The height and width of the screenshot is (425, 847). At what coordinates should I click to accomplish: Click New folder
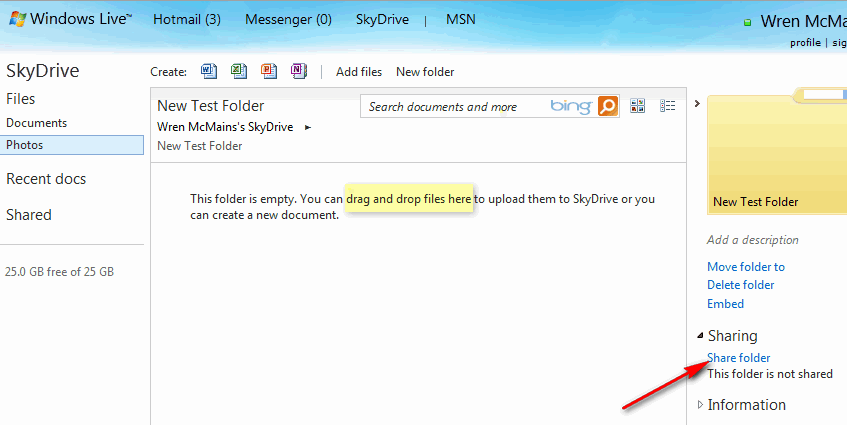[425, 72]
